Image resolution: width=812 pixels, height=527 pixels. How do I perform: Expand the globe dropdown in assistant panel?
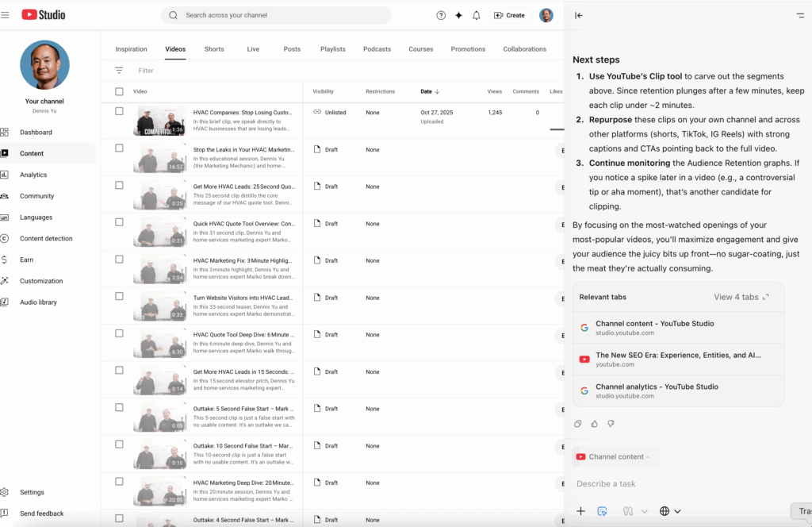click(x=670, y=511)
